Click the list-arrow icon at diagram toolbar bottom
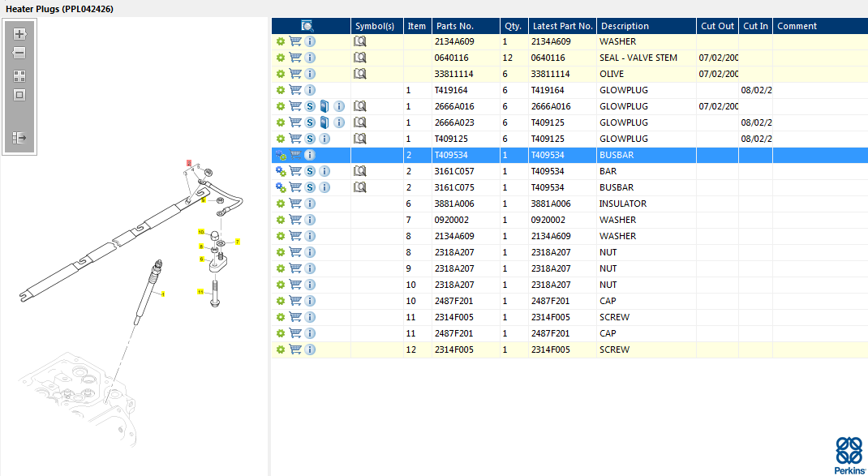The image size is (868, 476). [x=19, y=138]
